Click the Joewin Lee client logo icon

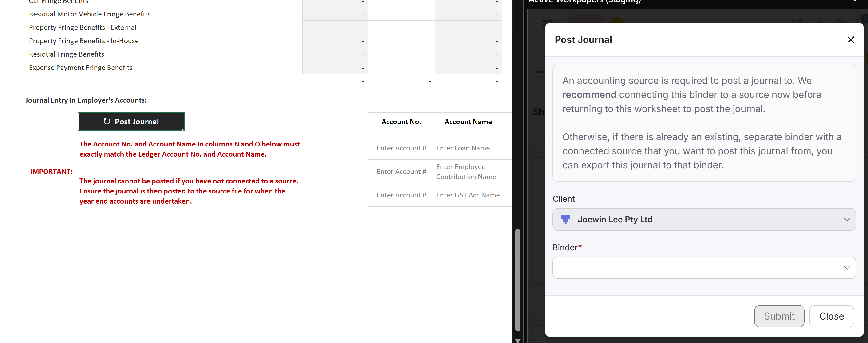coord(565,220)
